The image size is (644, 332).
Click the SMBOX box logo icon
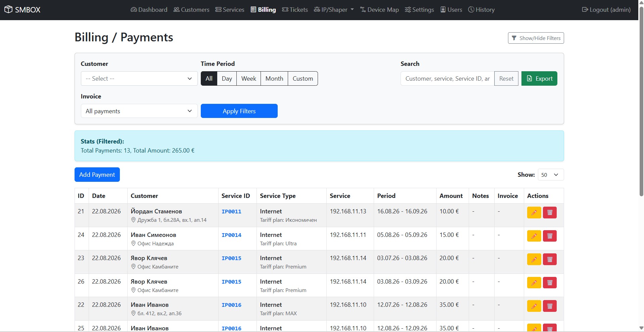8,9
